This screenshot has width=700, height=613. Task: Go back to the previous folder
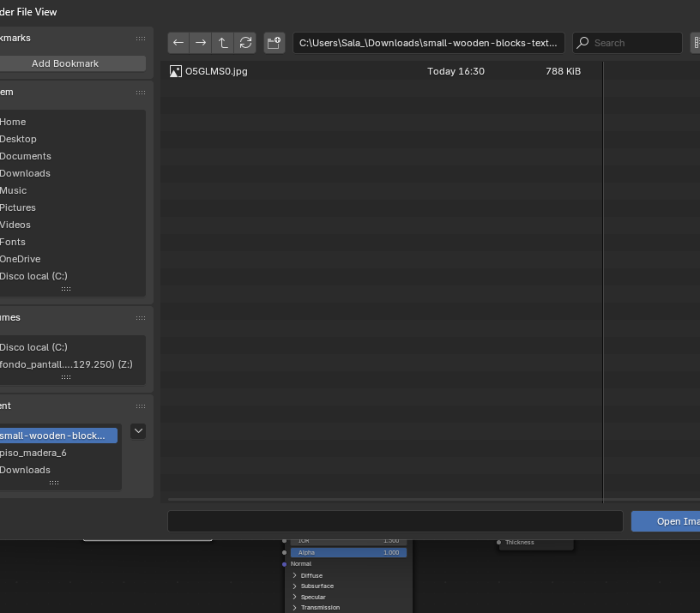coord(178,43)
